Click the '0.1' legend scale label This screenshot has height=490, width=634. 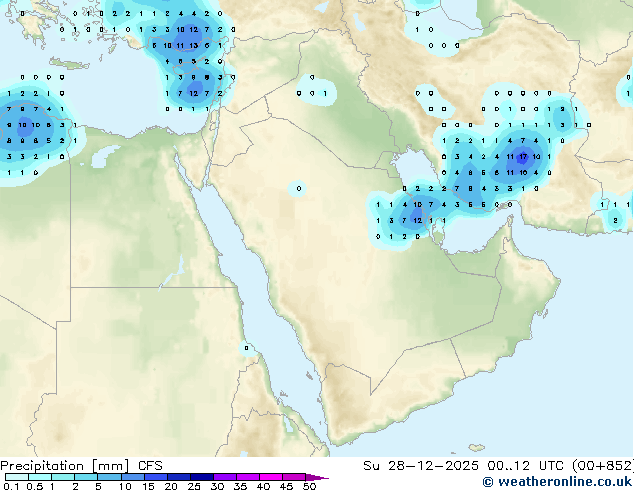[11, 486]
